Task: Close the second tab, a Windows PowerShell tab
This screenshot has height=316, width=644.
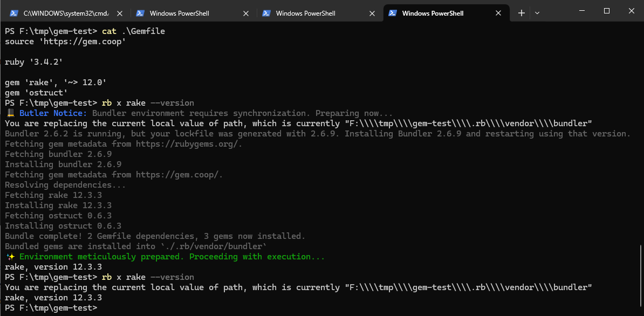Action: (245, 13)
